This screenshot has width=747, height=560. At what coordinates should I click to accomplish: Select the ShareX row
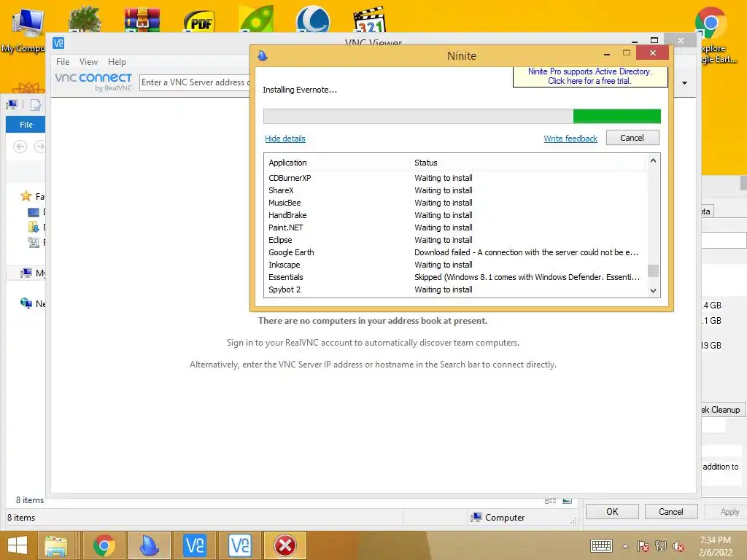456,190
